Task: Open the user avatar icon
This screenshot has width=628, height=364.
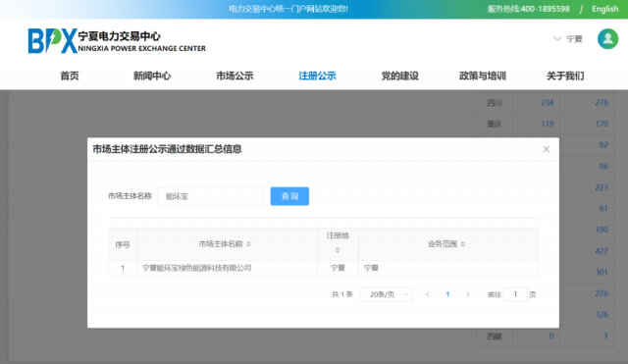Action: tap(607, 39)
